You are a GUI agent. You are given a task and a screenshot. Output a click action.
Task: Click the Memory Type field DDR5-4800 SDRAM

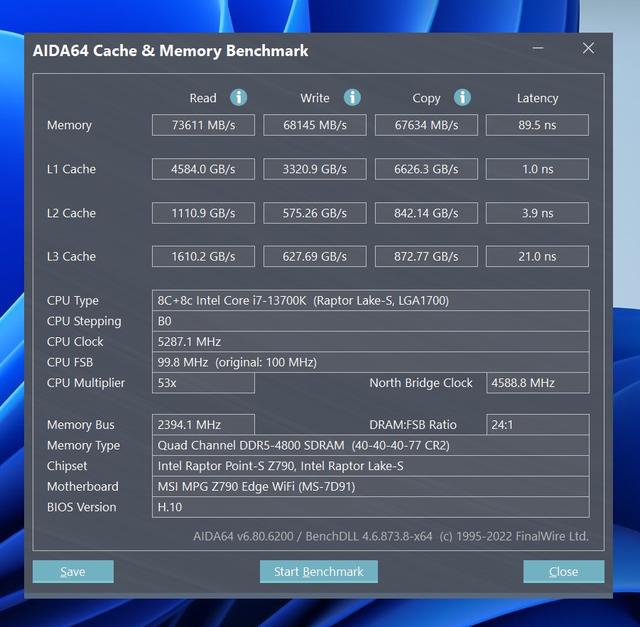[371, 445]
